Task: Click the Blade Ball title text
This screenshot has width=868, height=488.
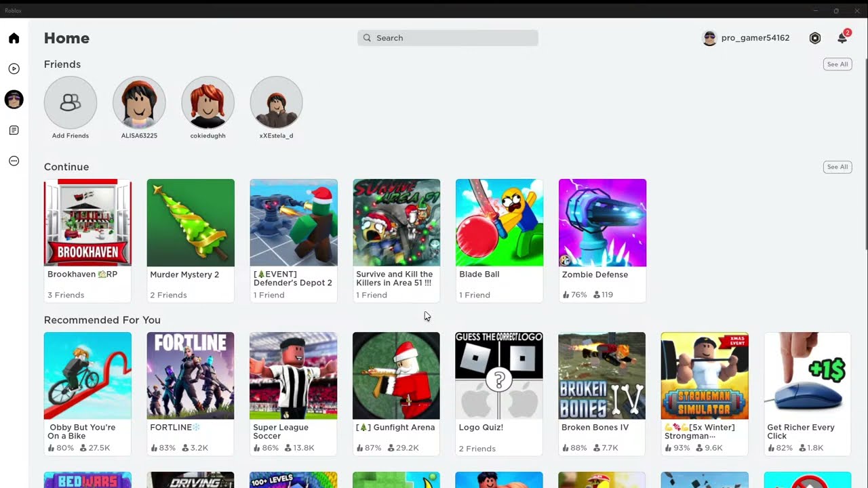Action: pyautogui.click(x=479, y=274)
